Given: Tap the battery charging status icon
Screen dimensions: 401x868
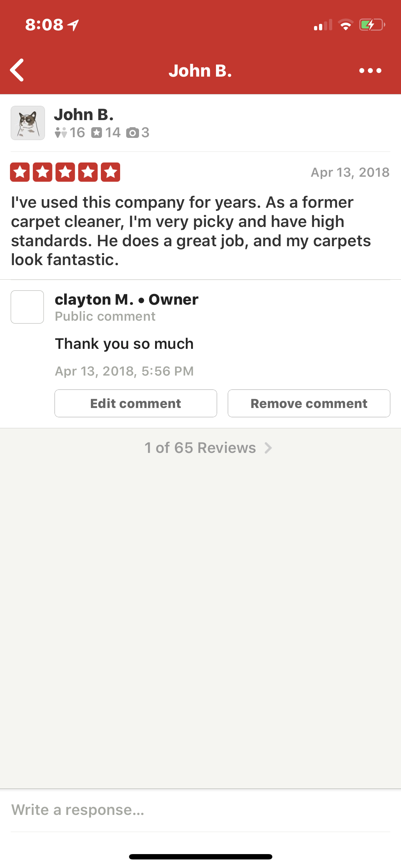Looking at the screenshot, I should [372, 25].
